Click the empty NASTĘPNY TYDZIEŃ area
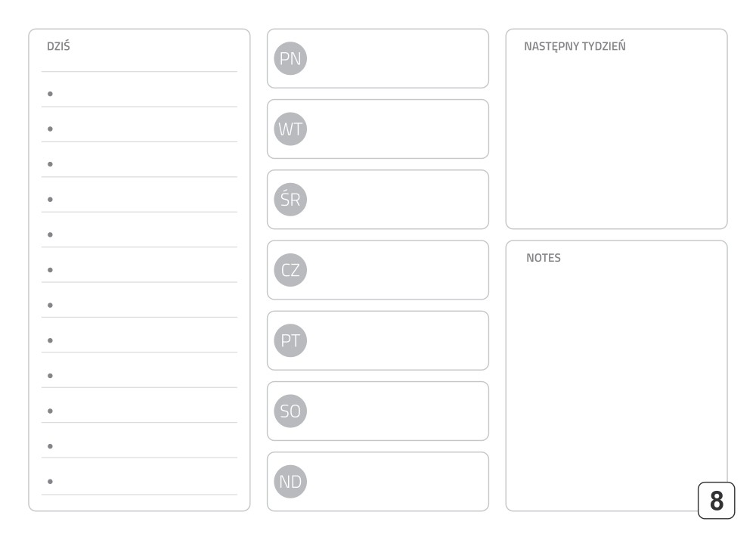This screenshot has height=540, width=756. (617, 140)
